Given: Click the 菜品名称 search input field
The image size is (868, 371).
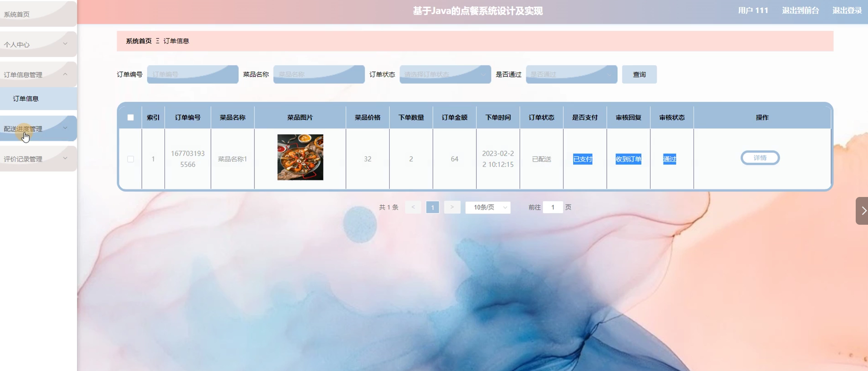Looking at the screenshot, I should [319, 75].
